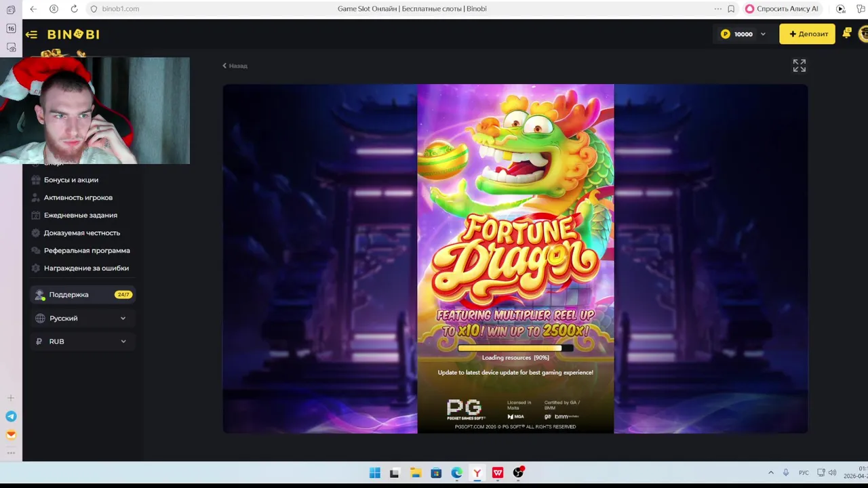Open notifications bell
This screenshot has height=488, width=868.
pyautogui.click(x=847, y=33)
